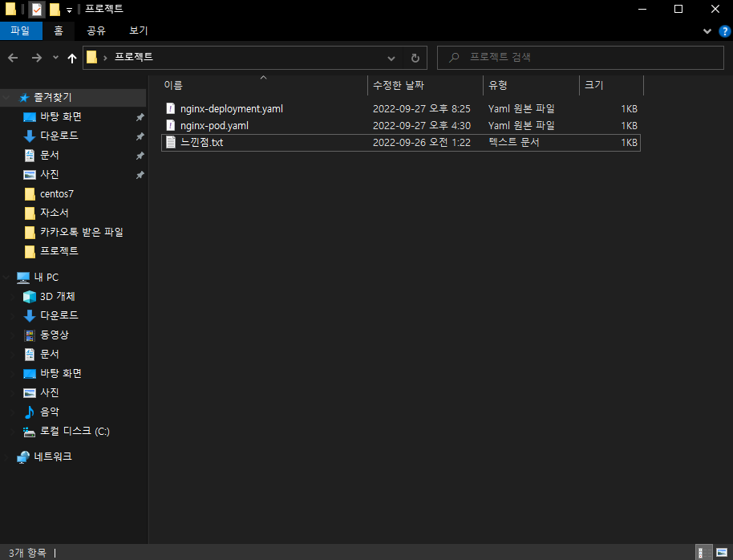Screen dimensions: 733x560
Task: Collapse the 내 PC tree section
Action: (x=6, y=277)
